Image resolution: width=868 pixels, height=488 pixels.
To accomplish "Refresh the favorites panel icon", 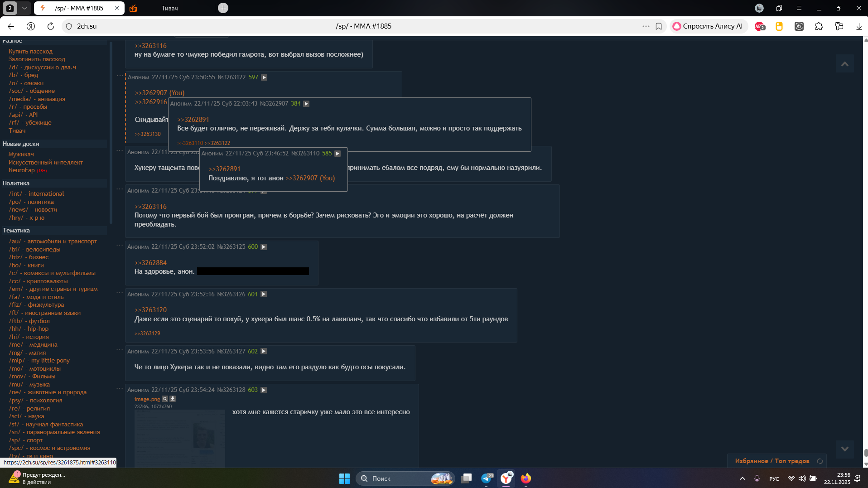I will pyautogui.click(x=820, y=461).
